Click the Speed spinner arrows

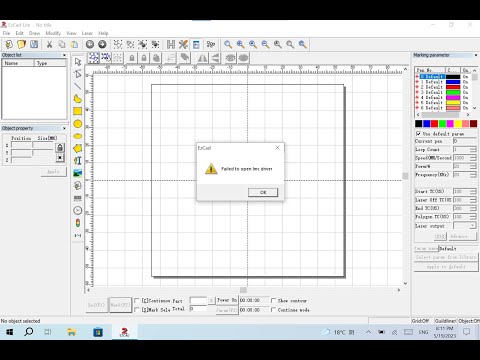tap(473, 158)
